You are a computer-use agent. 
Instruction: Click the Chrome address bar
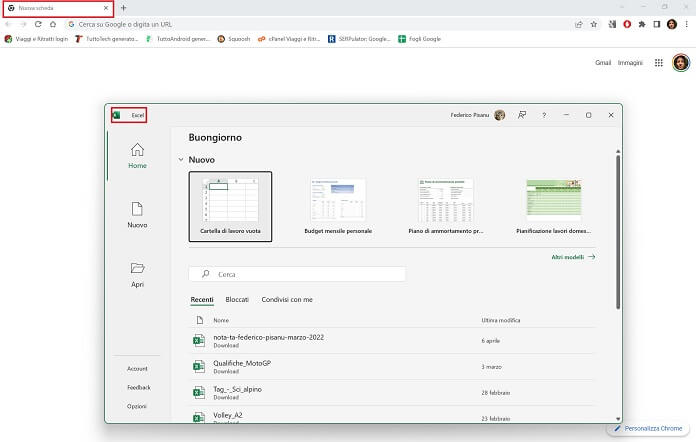coord(319,24)
